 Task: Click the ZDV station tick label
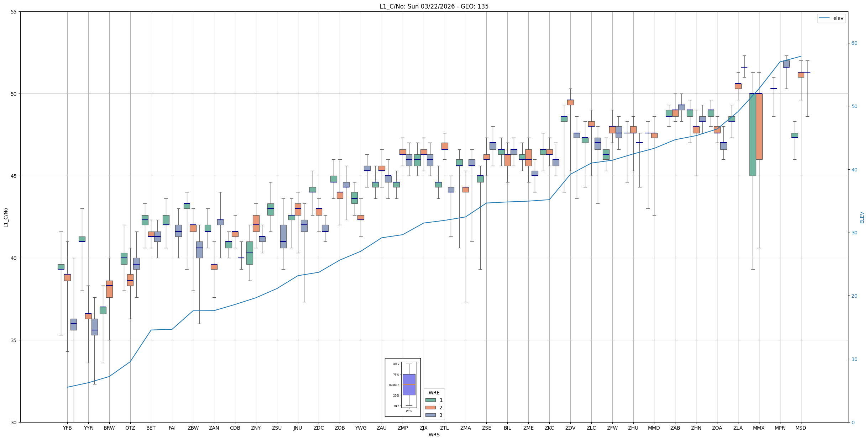tap(570, 428)
